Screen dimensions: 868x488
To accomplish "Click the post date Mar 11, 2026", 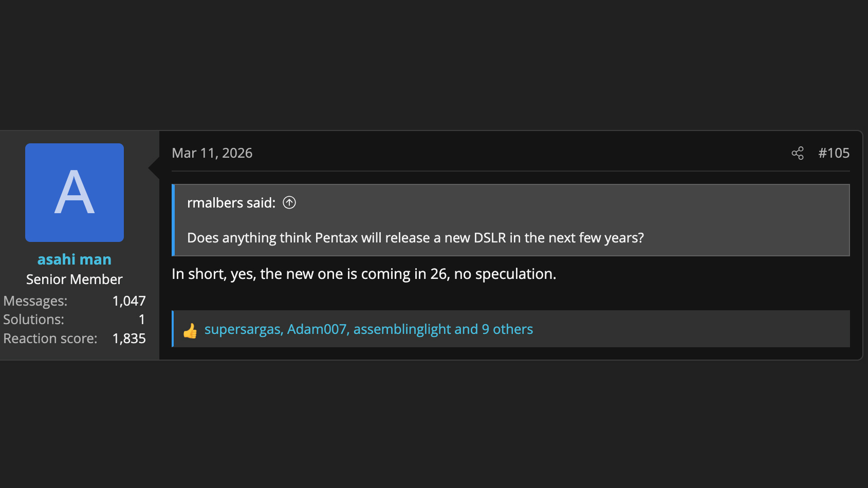I will [x=212, y=153].
